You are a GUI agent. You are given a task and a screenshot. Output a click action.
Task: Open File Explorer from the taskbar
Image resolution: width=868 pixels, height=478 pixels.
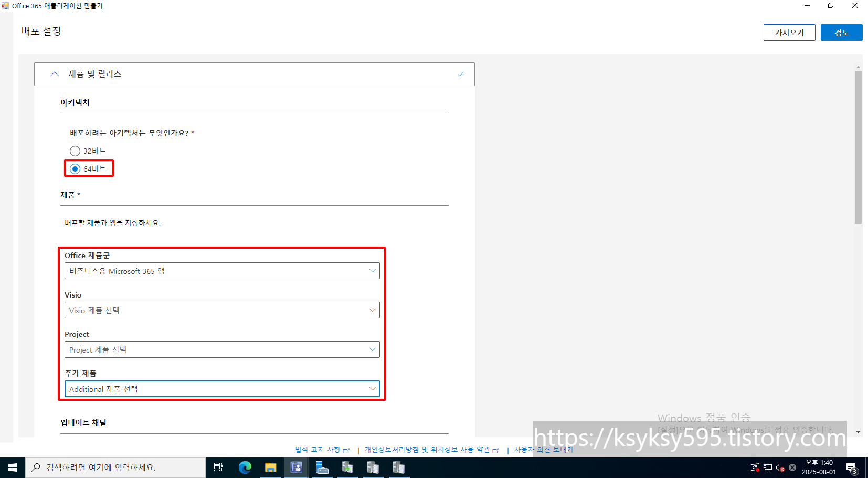pos(271,468)
